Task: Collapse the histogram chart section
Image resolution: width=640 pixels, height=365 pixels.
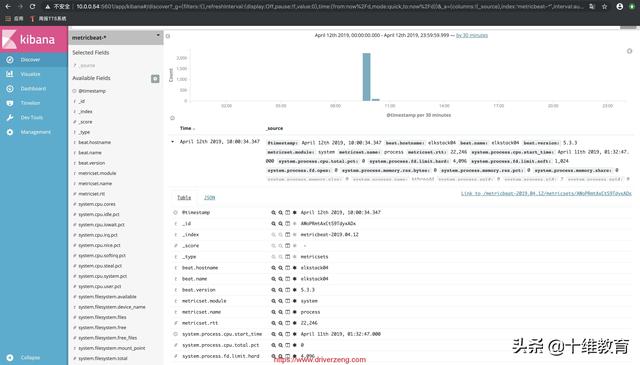Action: 172,118
